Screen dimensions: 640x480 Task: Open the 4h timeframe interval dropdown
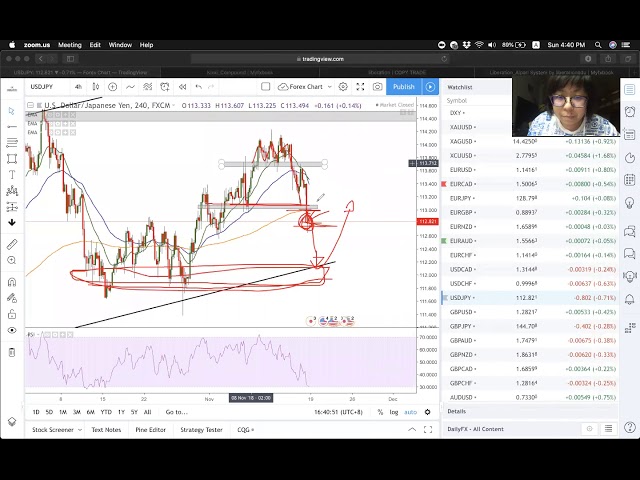click(79, 87)
